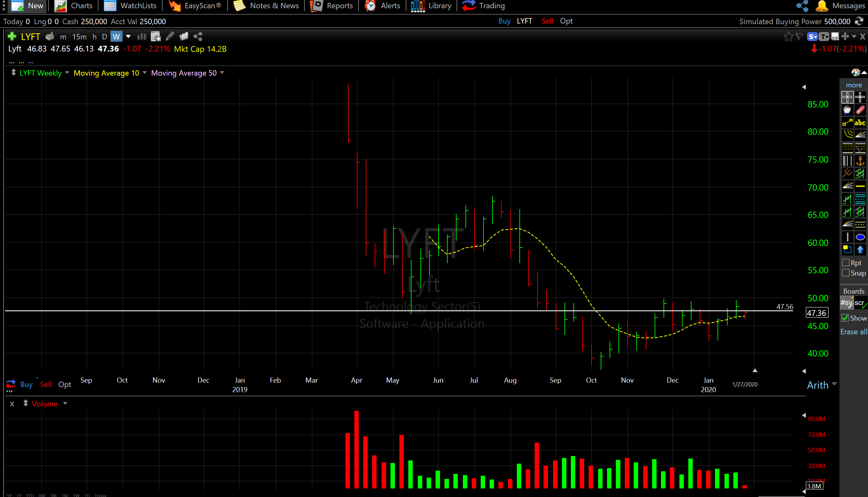Click the top-right share network icon
Viewport: 868px width, 497px height.
[x=803, y=6]
